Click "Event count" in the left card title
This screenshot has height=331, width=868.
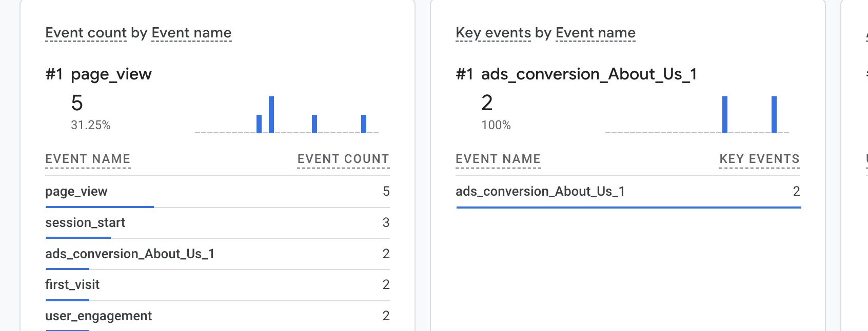[86, 33]
